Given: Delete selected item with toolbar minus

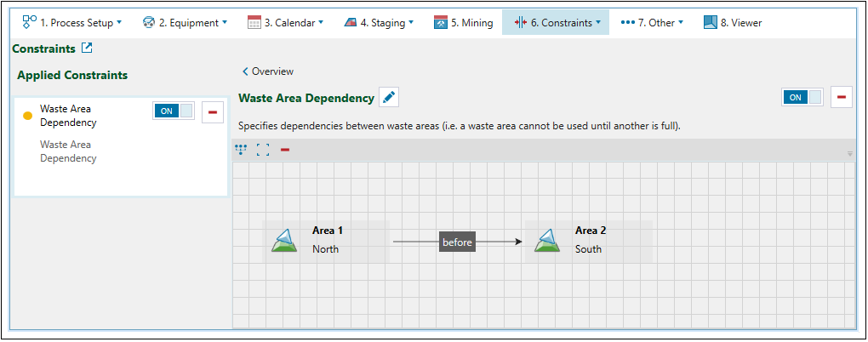Looking at the screenshot, I should [285, 150].
